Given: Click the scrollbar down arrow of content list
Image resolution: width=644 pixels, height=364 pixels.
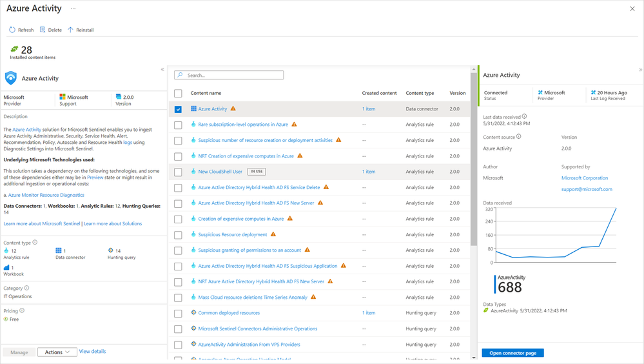Looking at the screenshot, I should pos(474,358).
